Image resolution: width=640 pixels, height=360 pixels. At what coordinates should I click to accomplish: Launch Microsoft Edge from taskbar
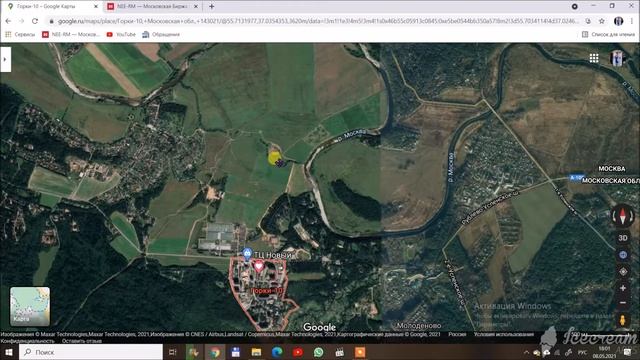click(x=277, y=352)
